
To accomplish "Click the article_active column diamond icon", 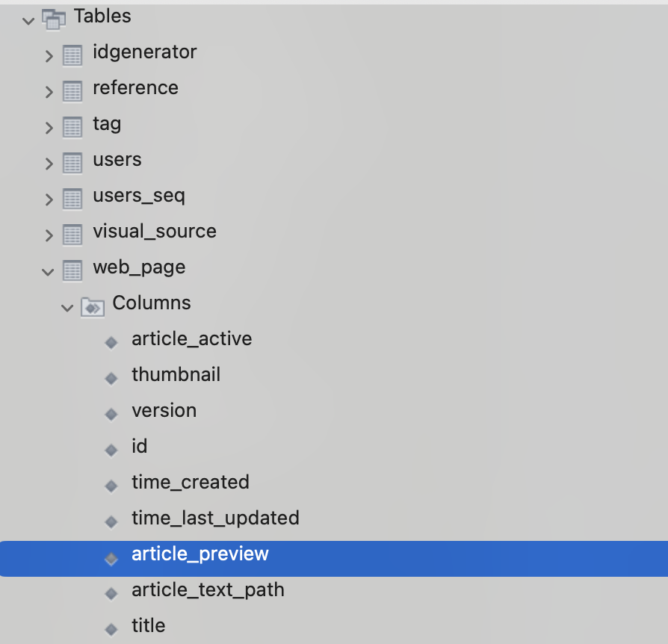I will (x=111, y=342).
